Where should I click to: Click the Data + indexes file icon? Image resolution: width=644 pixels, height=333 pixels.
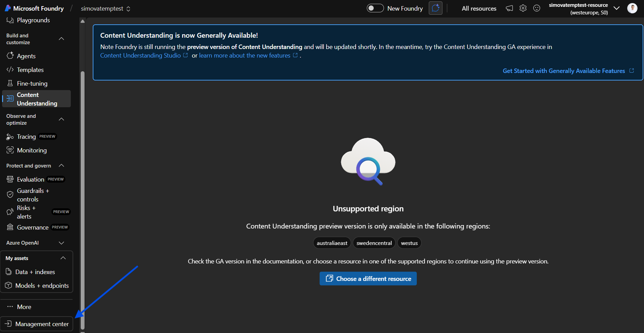(x=9, y=272)
